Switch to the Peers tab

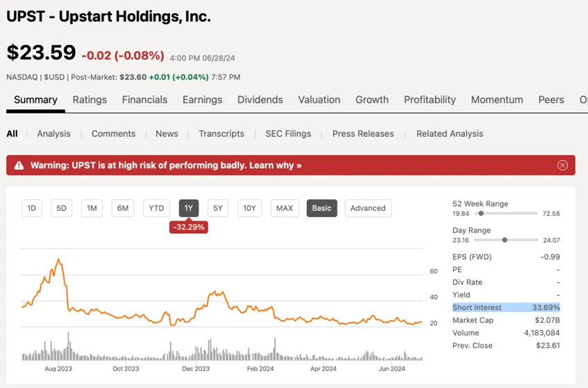click(x=551, y=100)
